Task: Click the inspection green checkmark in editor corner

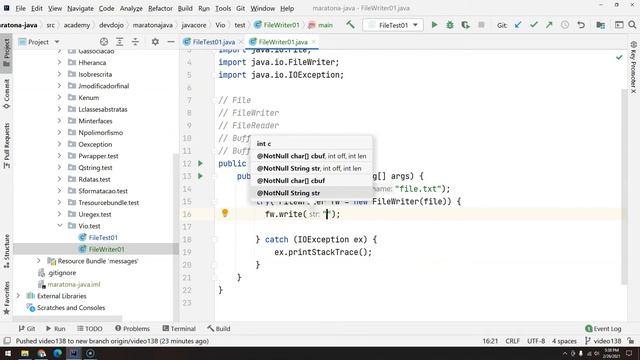Action: [619, 57]
